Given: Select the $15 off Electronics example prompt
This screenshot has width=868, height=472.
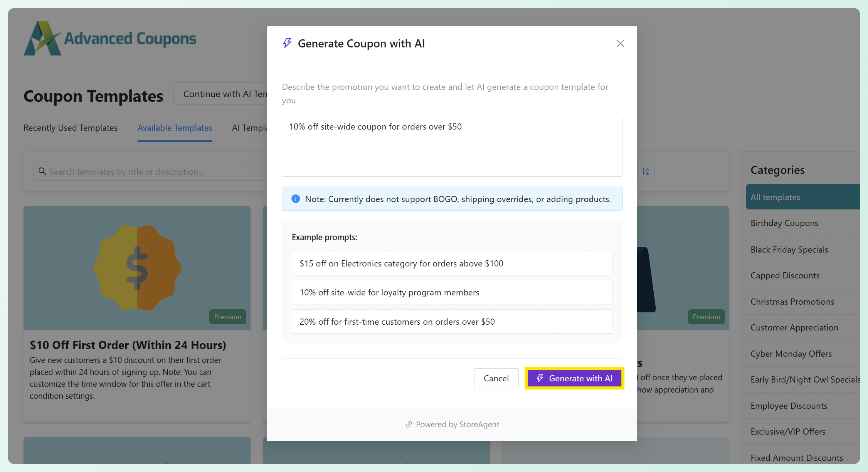Looking at the screenshot, I should pos(452,263).
